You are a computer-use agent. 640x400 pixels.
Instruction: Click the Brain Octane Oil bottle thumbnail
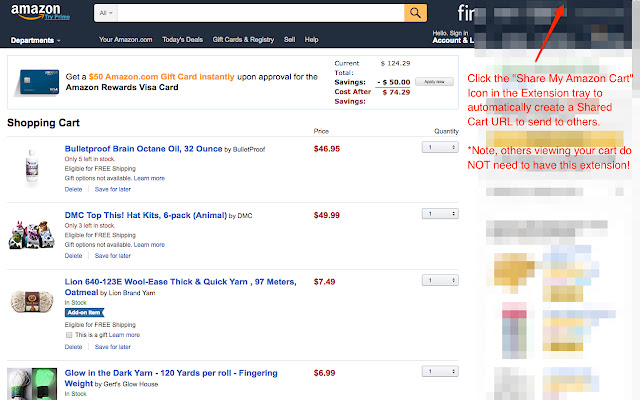click(x=31, y=167)
